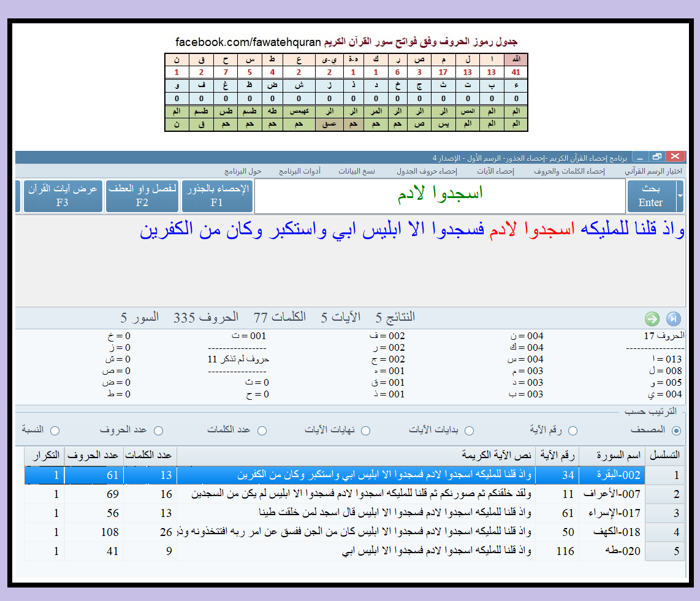Click the search field containing اسجدوا لادم
Image resolution: width=700 pixels, height=601 pixels.
tap(439, 196)
